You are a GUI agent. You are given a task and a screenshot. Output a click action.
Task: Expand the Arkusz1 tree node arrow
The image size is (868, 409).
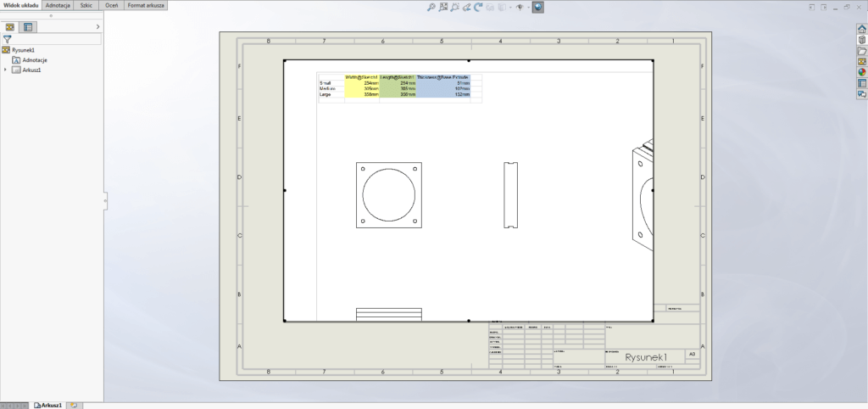point(6,70)
